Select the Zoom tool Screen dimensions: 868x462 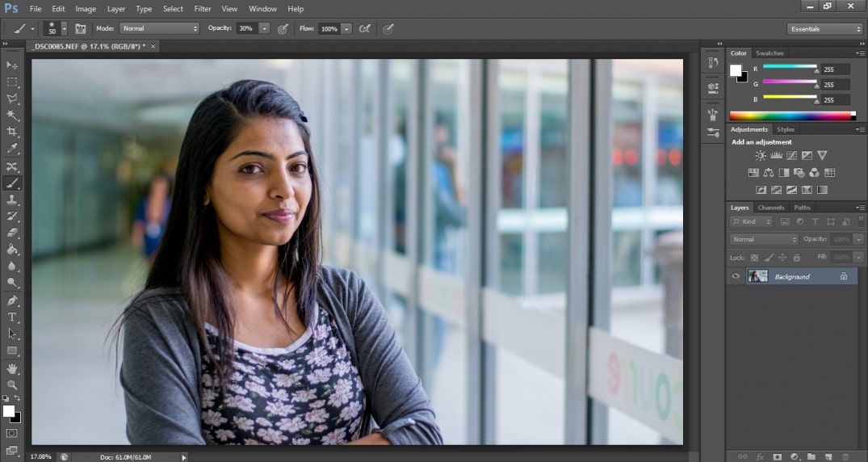pos(11,384)
